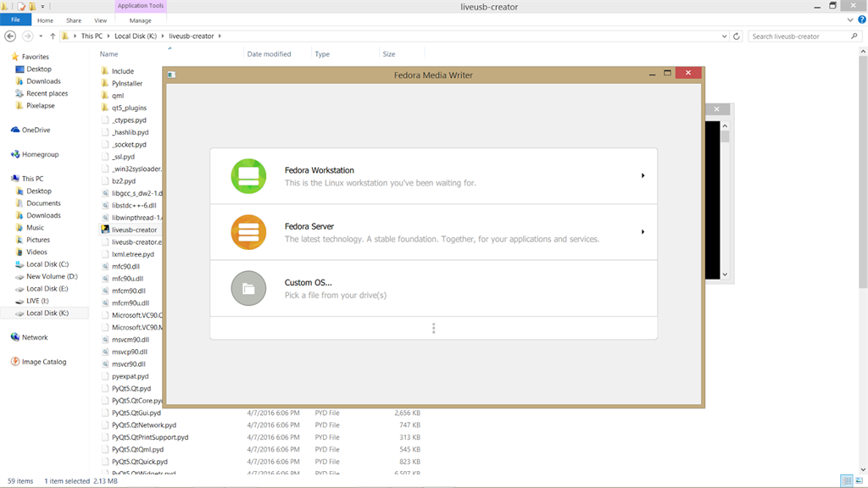Switch to details view icon in status bar

click(x=847, y=481)
